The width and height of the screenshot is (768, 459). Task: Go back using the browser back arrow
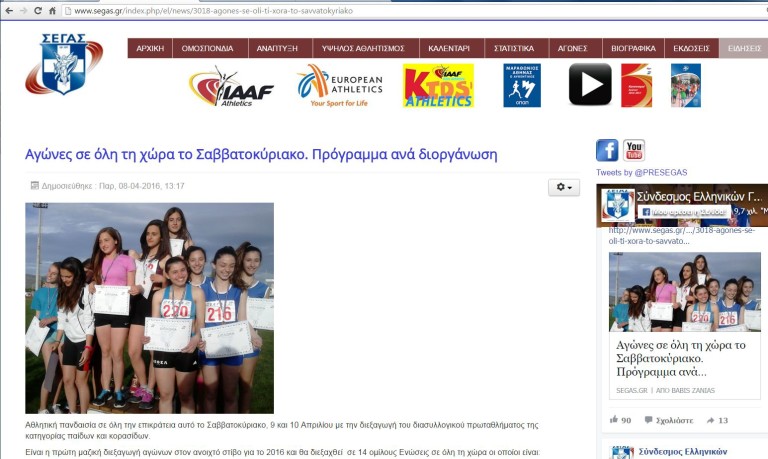point(8,10)
